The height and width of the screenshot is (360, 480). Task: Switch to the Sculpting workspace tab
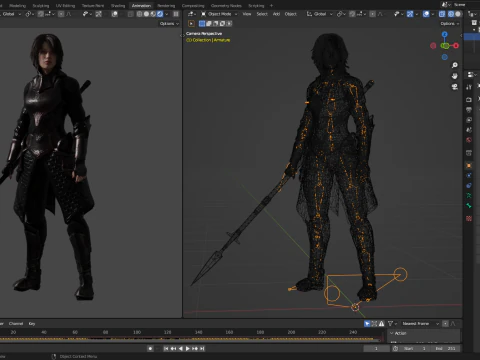tap(41, 5)
